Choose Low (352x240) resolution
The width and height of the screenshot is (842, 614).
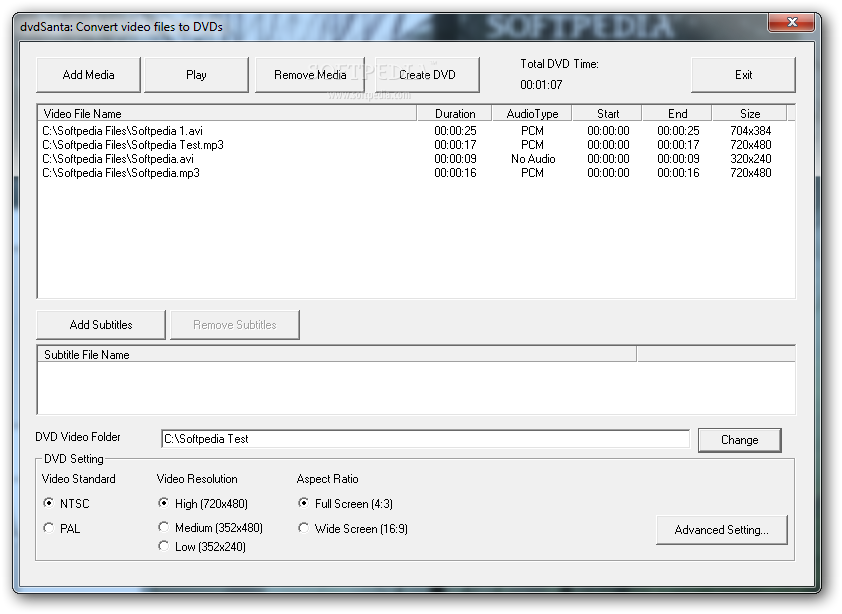tap(201, 546)
